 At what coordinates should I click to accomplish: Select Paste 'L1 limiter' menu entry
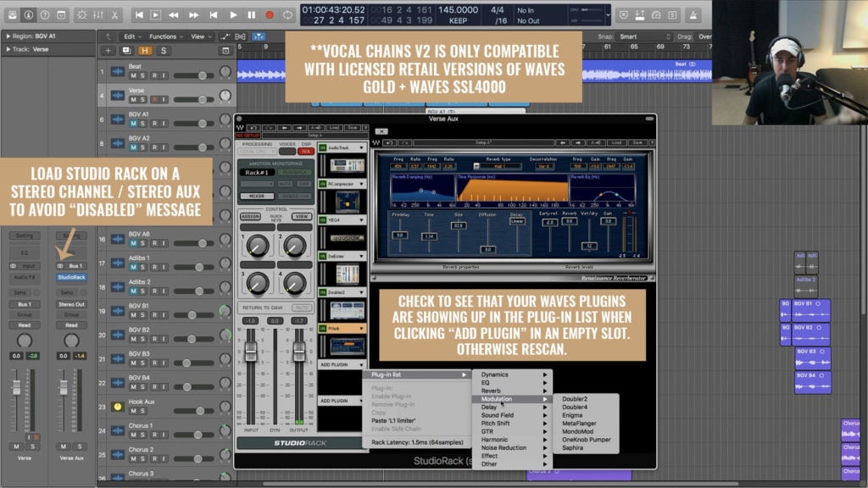[x=418, y=420]
